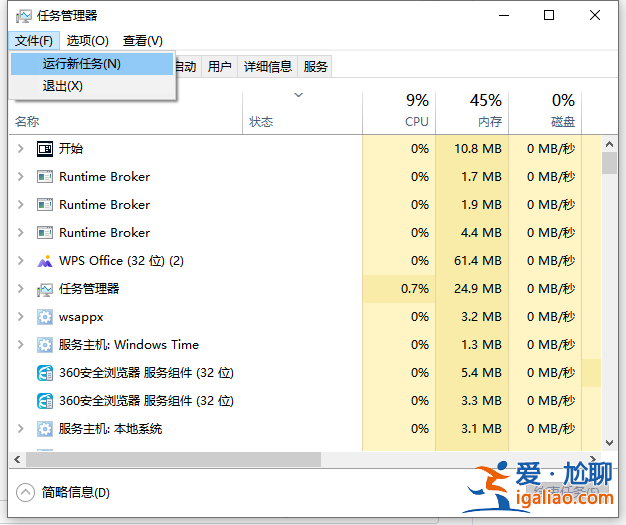
Task: Click icon of 360安全浏览器 row using 3.3 MB
Action: click(x=45, y=401)
